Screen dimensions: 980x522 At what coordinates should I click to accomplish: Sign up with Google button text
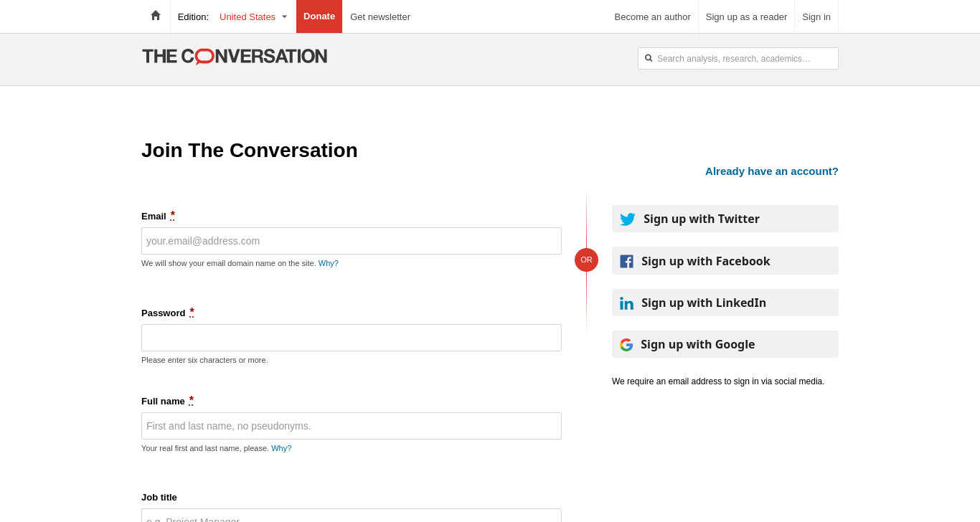pos(698,344)
